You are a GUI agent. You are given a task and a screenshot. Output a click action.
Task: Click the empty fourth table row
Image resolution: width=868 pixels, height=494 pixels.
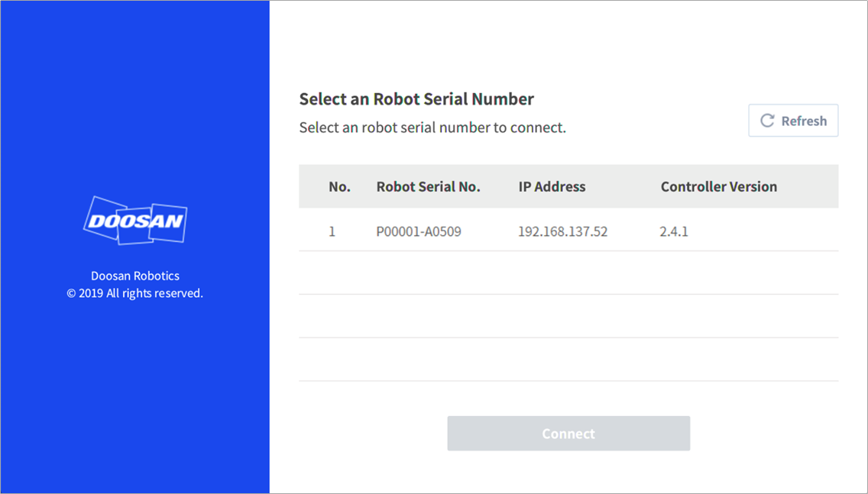(x=568, y=360)
